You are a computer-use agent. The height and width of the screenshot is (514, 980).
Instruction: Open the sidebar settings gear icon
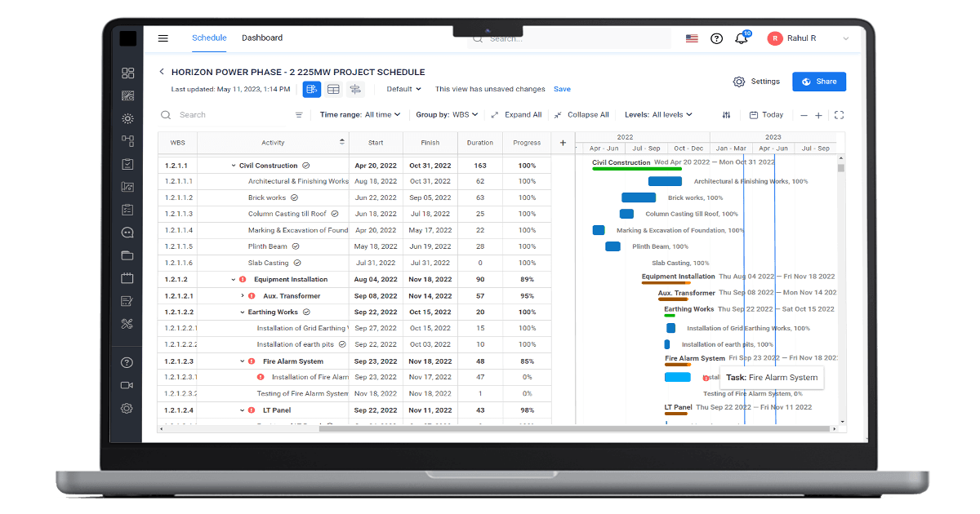[127, 408]
